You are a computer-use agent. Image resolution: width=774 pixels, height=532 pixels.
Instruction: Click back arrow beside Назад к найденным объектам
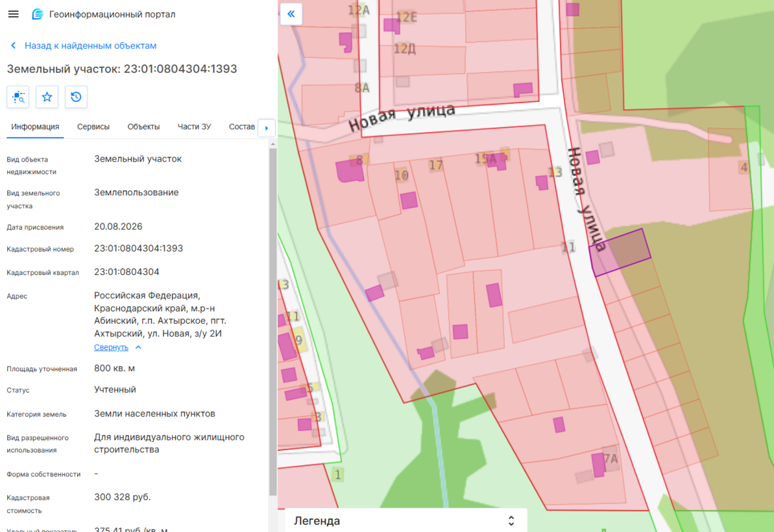click(x=14, y=45)
